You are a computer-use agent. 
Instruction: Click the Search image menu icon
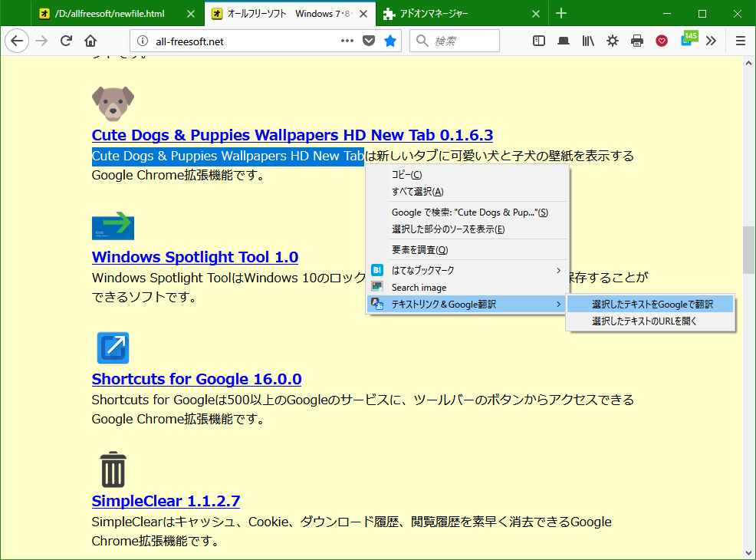(377, 287)
